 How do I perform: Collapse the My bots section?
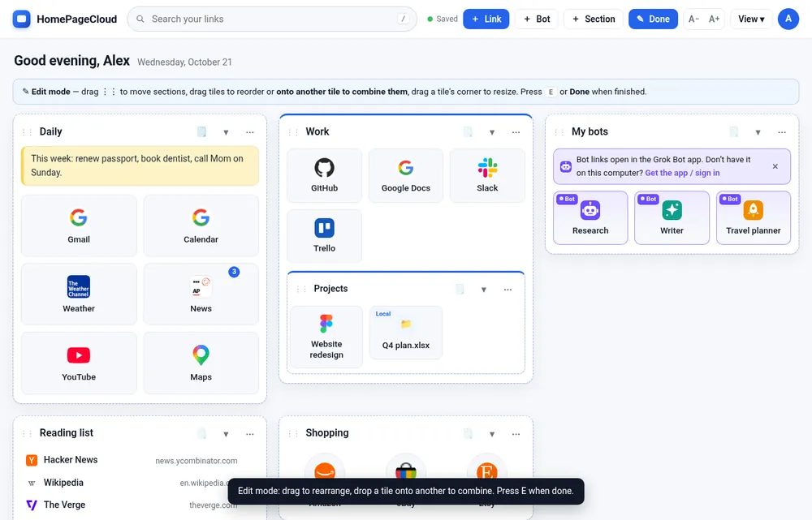[x=758, y=132]
